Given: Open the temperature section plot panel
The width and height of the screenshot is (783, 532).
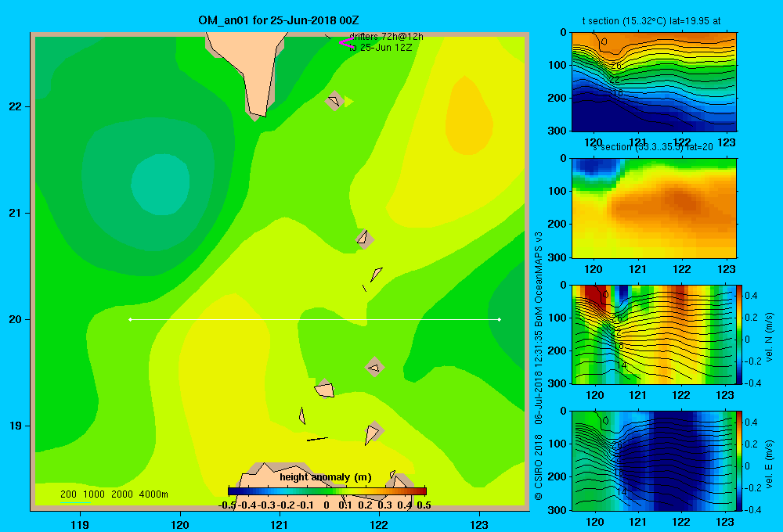Looking at the screenshot, I should coord(654,81).
